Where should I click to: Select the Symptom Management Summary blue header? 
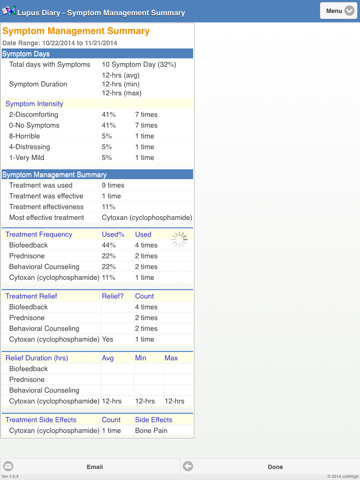pyautogui.click(x=97, y=174)
